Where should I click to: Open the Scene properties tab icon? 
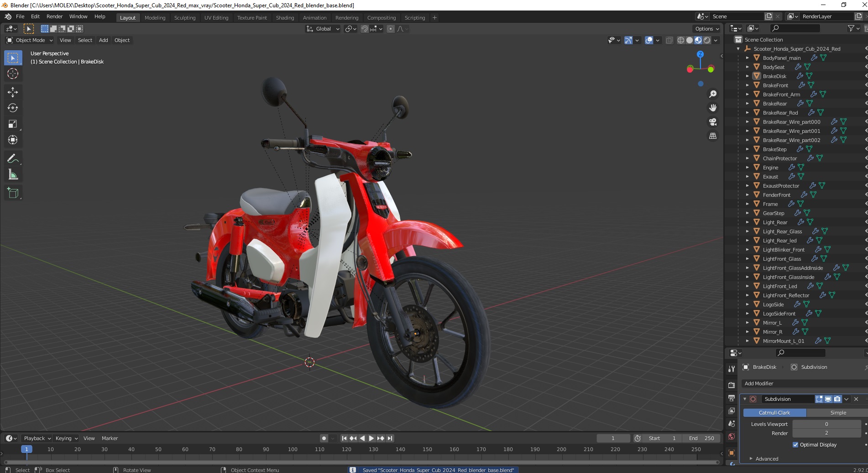tap(732, 424)
